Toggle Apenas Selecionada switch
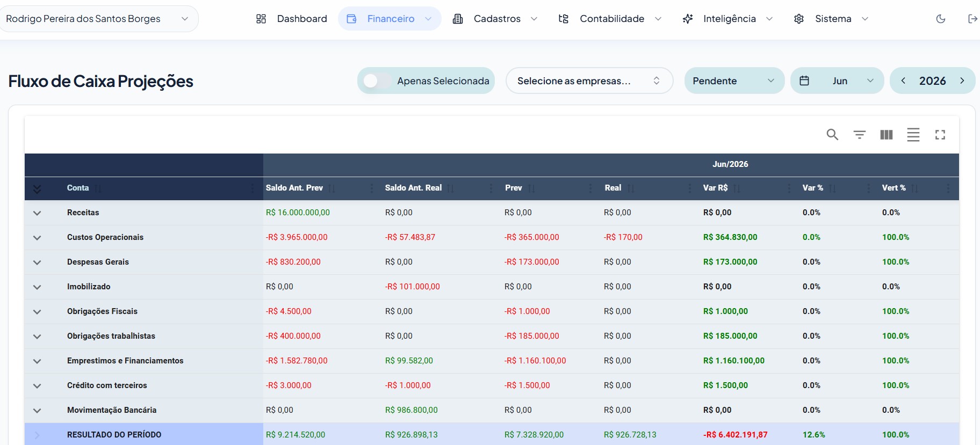 click(377, 81)
